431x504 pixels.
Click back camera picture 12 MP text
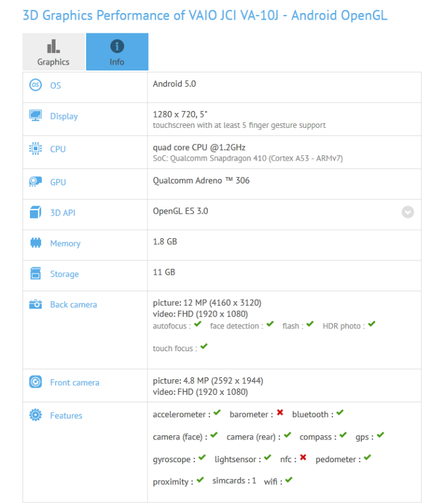coord(207,303)
